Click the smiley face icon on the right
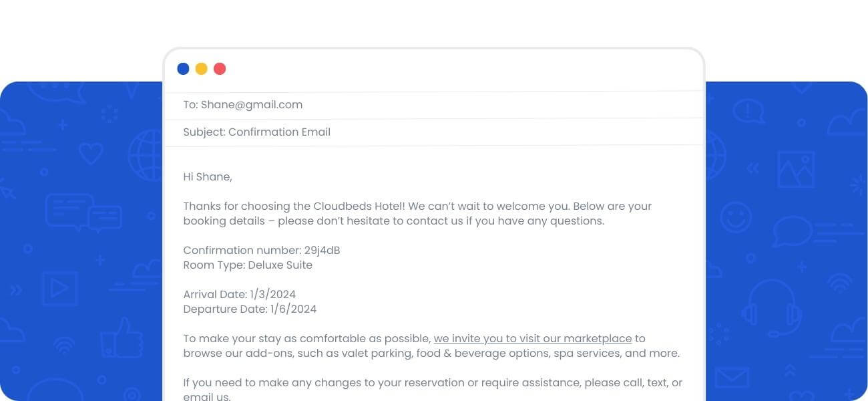Image resolution: width=868 pixels, height=401 pixels. coord(736,217)
